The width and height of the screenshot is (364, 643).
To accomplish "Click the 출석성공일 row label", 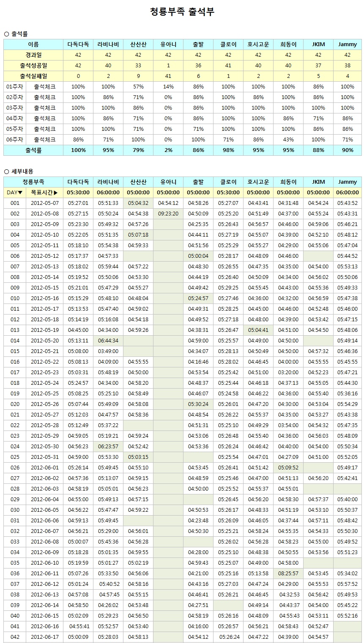I will tap(33, 66).
